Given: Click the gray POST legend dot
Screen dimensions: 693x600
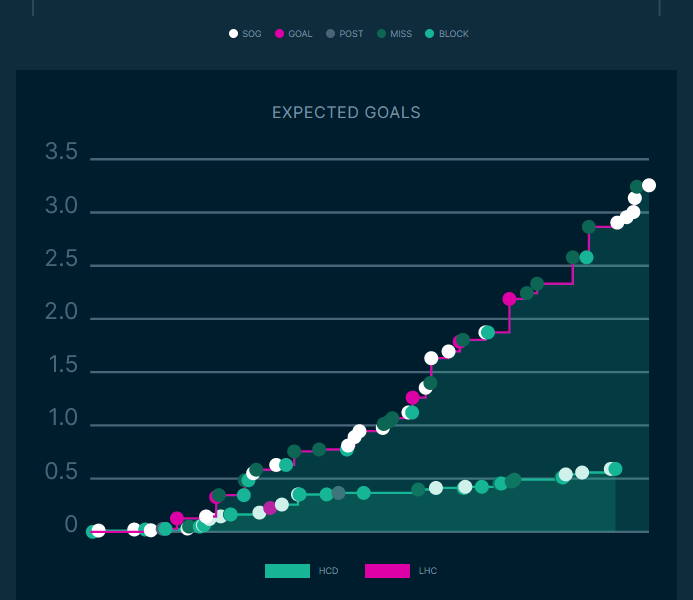Looking at the screenshot, I should pos(330,34).
